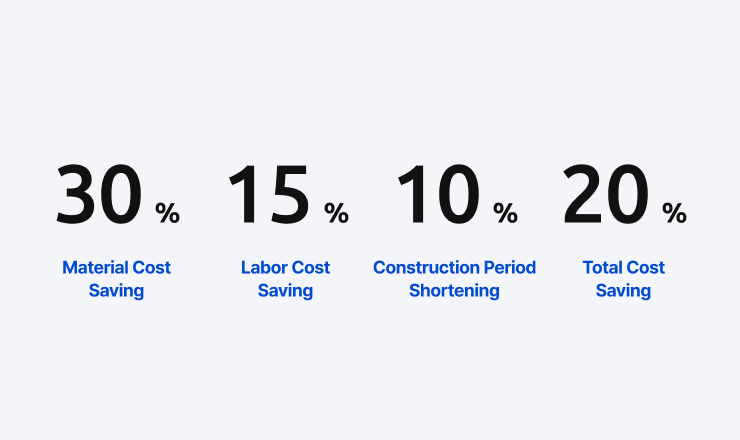Screen dimensions: 740x440
Task: Click the "Material Cost" text
Action: pyautogui.click(x=116, y=268)
